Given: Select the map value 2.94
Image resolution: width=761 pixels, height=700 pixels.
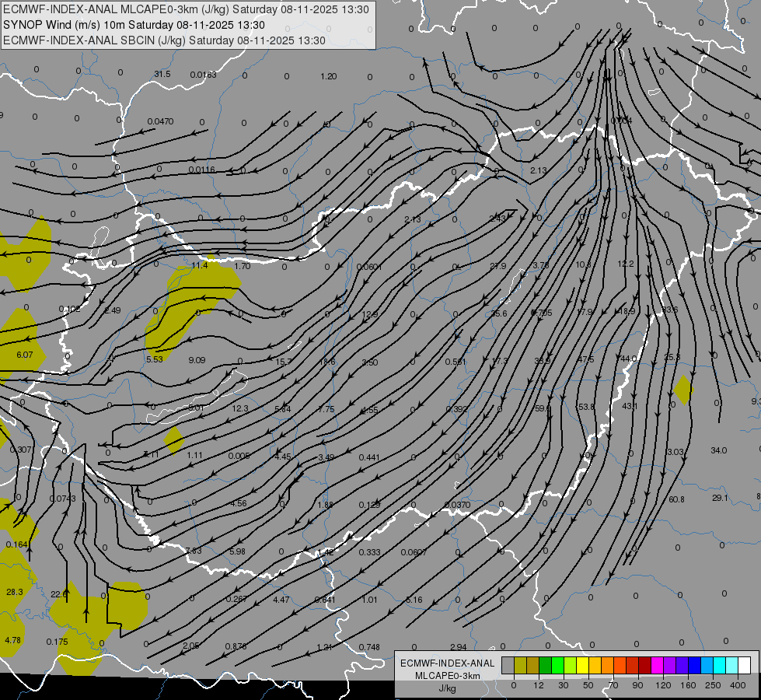Looking at the screenshot, I should (x=458, y=647).
